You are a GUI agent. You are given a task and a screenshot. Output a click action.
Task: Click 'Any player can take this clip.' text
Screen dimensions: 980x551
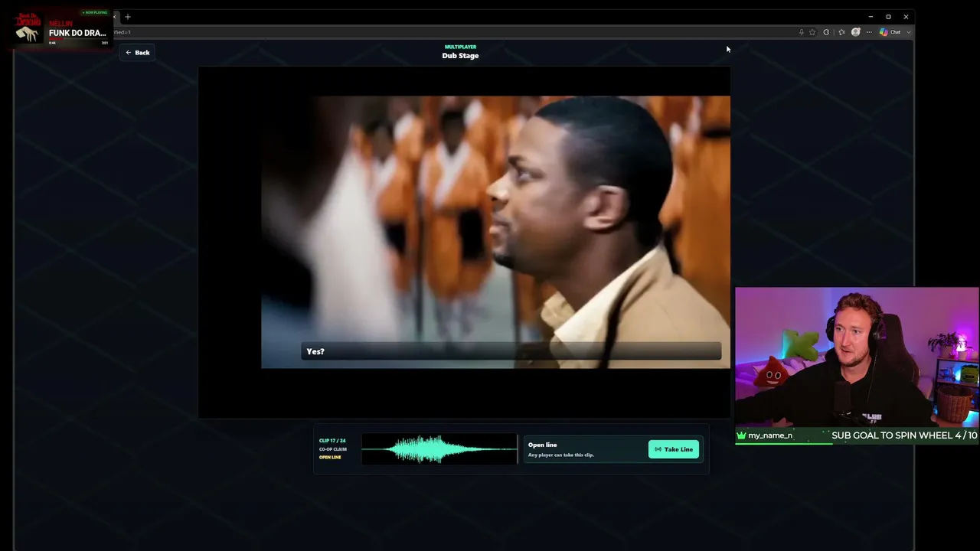(x=560, y=455)
